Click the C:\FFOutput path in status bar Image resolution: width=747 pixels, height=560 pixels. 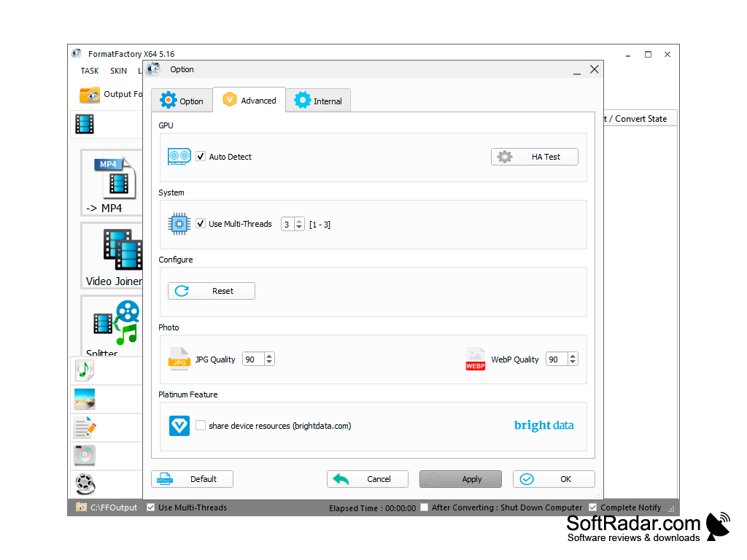[114, 507]
